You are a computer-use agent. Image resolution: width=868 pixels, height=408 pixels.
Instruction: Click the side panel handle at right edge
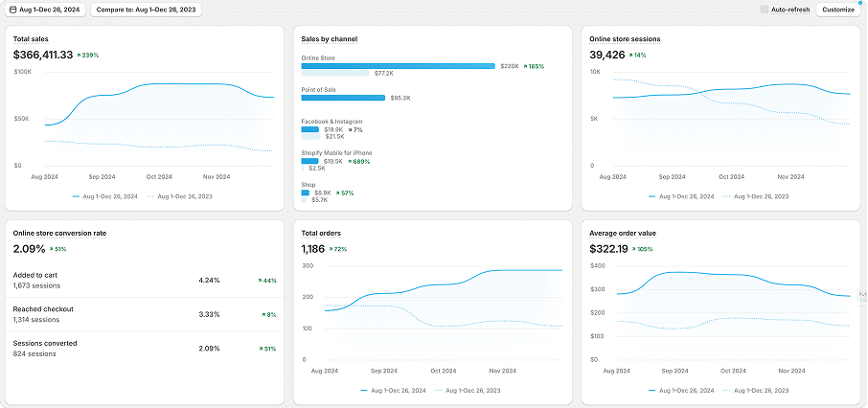pos(863,294)
